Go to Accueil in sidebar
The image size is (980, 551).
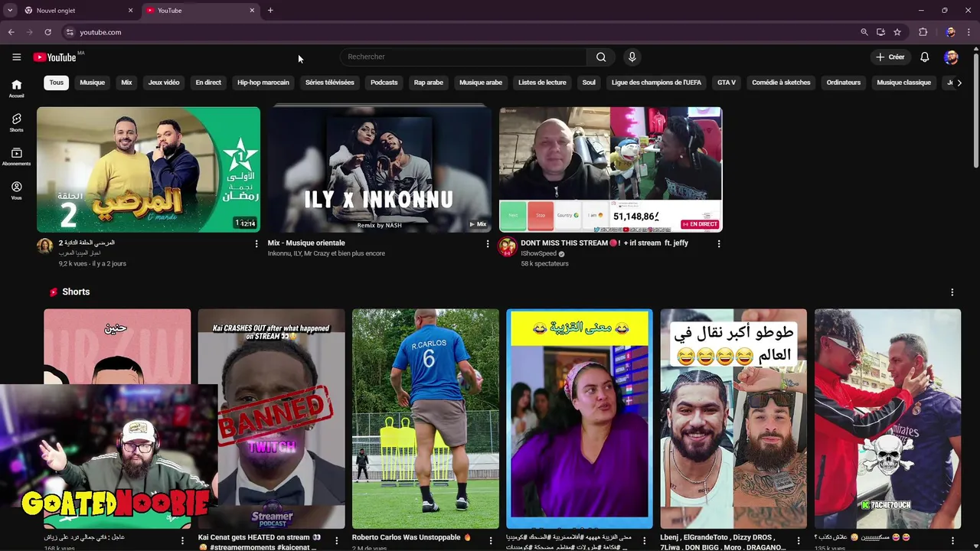tap(16, 89)
